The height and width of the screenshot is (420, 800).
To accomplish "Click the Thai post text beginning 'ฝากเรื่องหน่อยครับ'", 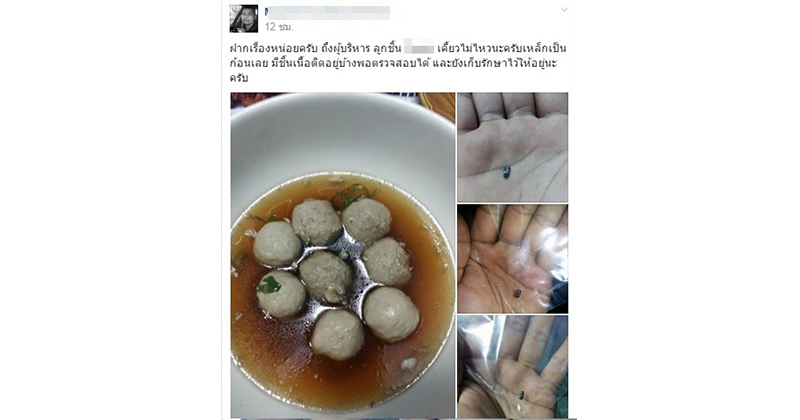I will [x=398, y=63].
